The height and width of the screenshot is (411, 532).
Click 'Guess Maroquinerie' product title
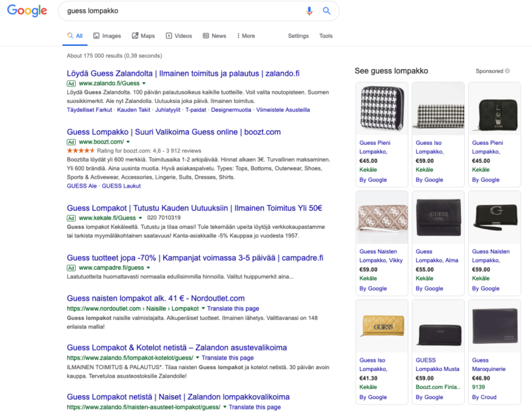(489, 364)
